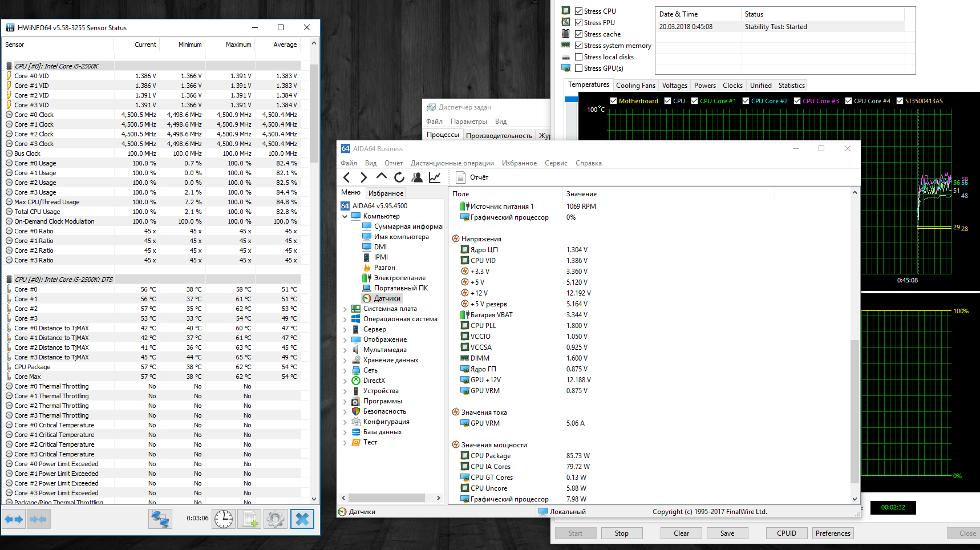Open Производительность tab in Task Manager
980x550 pixels.
point(499,135)
